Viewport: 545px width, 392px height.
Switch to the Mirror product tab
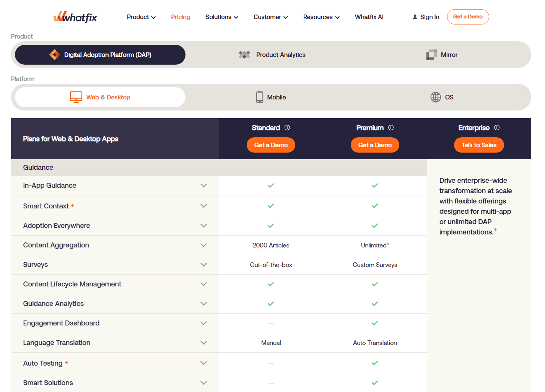pos(442,55)
